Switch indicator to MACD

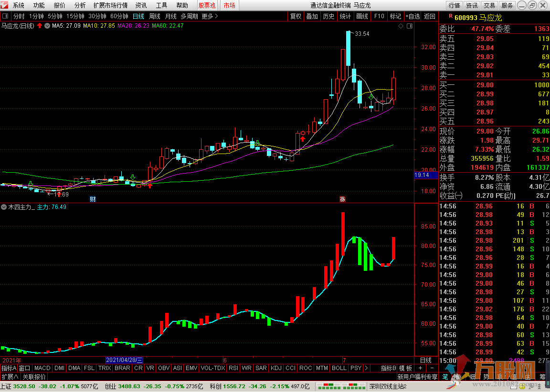point(42,368)
